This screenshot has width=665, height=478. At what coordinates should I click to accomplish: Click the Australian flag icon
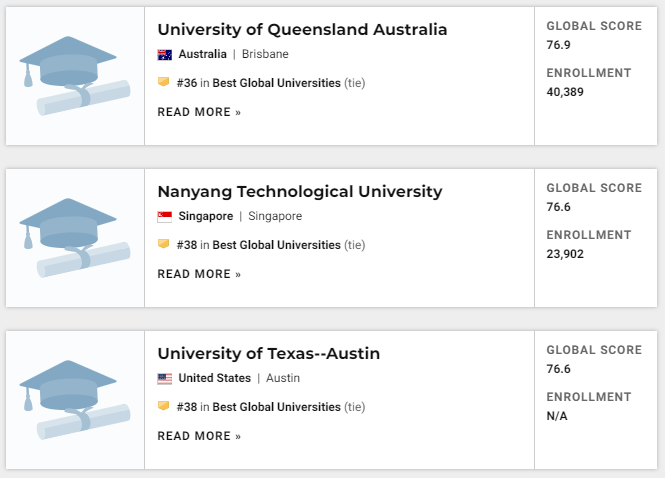coord(165,55)
